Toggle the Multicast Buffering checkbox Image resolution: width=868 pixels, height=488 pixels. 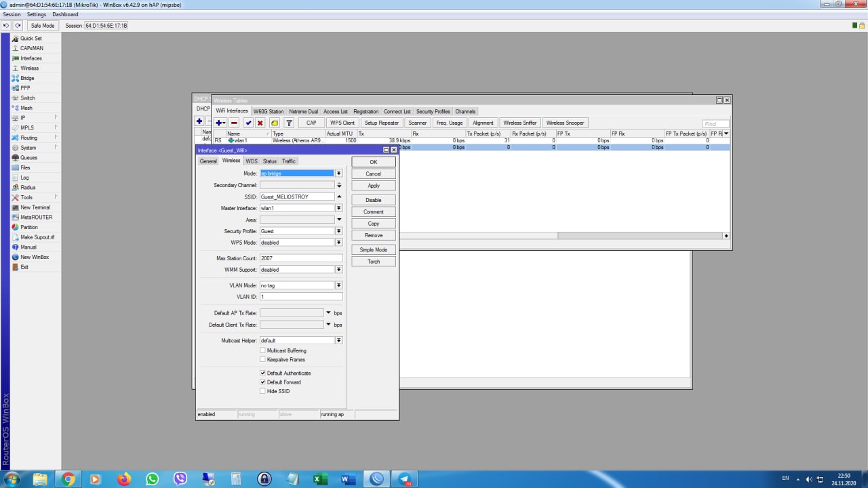pyautogui.click(x=263, y=350)
